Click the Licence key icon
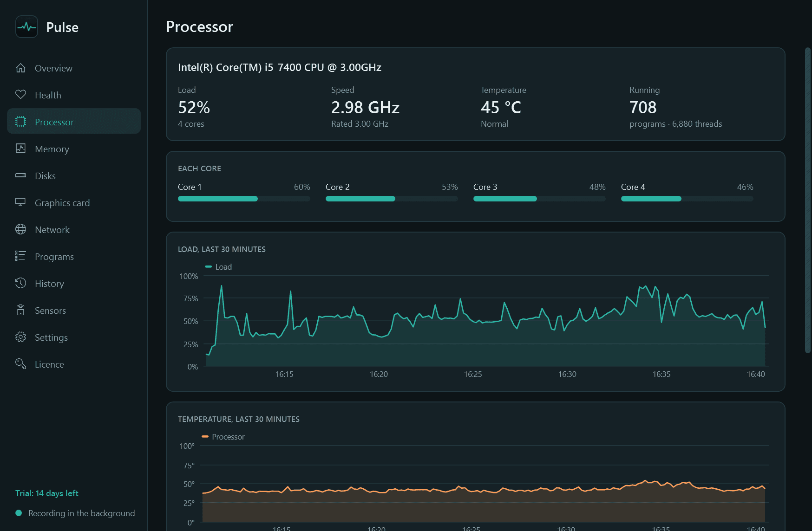Screen dimensions: 812x531 point(20,364)
